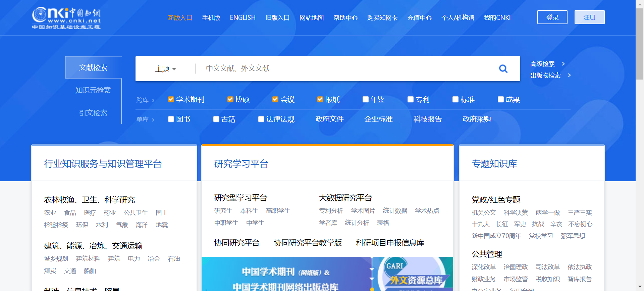The image size is (644, 291).
Task: Click the 城乡规划 link
Action: [x=56, y=259]
